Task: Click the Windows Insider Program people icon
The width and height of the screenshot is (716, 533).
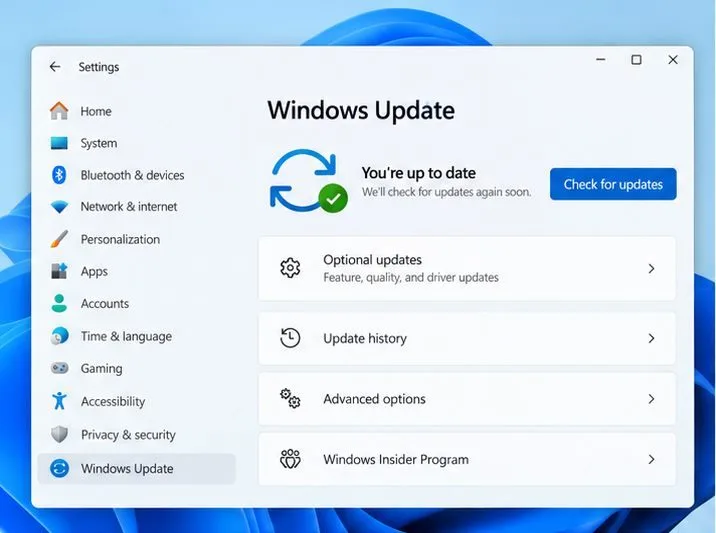Action: click(290, 459)
